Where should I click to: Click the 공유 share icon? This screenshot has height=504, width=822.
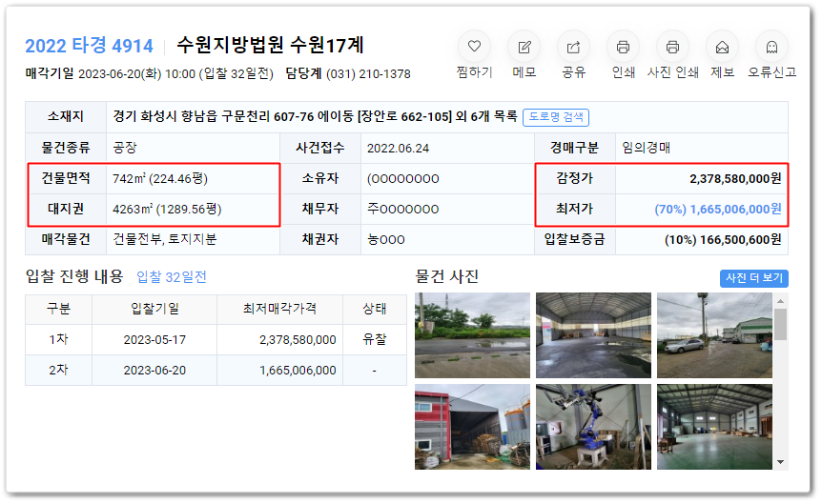click(573, 47)
